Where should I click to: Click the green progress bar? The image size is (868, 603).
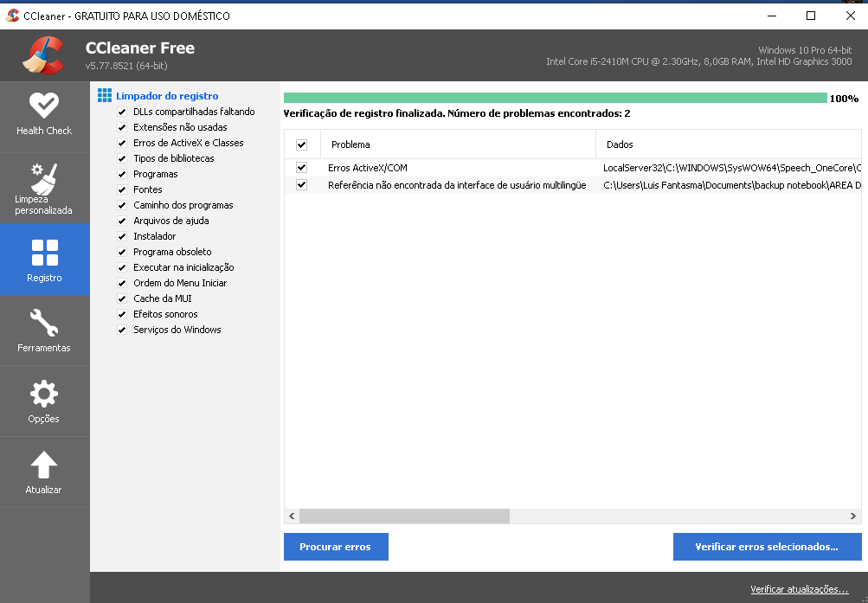tap(555, 98)
